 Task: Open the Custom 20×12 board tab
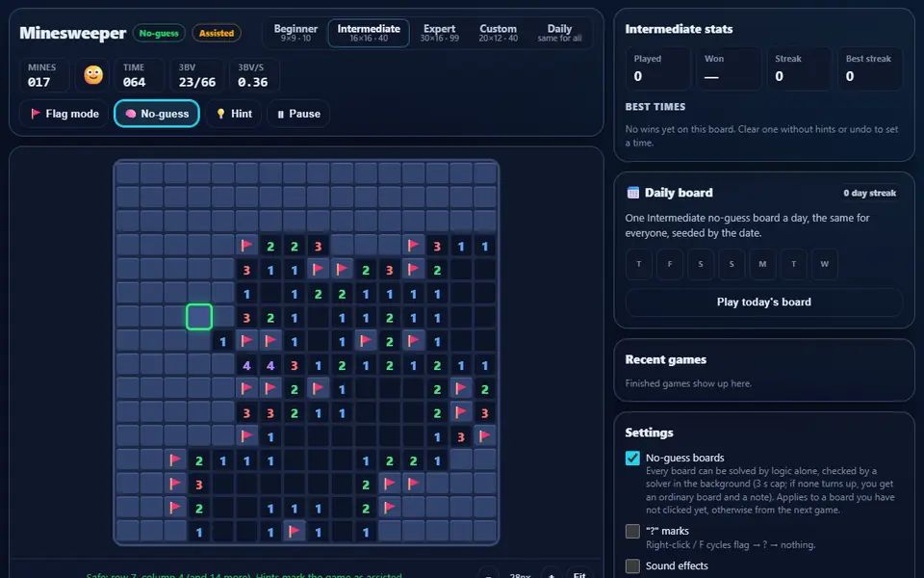click(x=498, y=33)
